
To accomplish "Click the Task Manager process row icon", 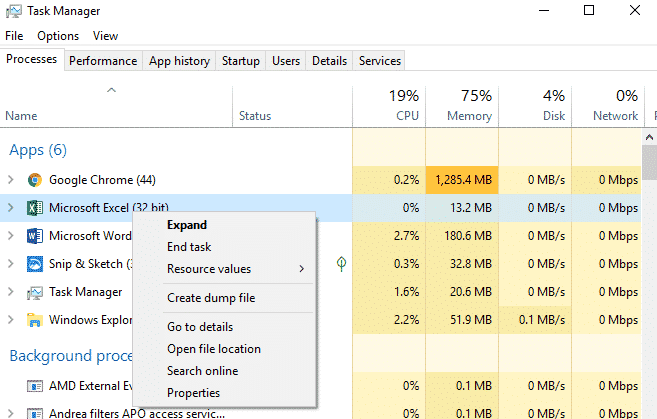I will (35, 292).
